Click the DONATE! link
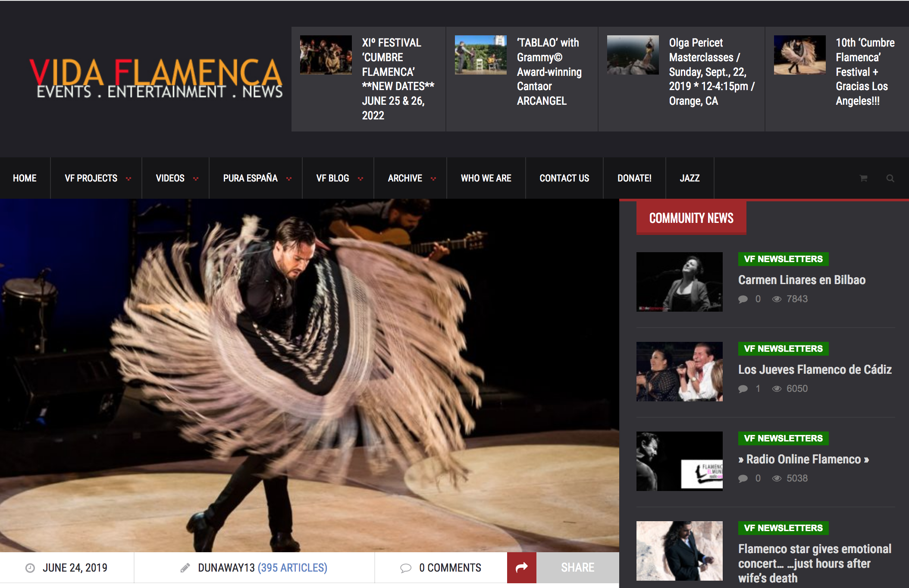The width and height of the screenshot is (909, 588). point(634,178)
